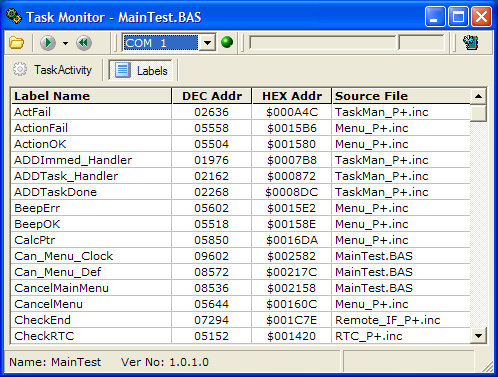Image resolution: width=498 pixels, height=377 pixels.
Task: Select the CheckRTC label row
Action: pos(241,336)
